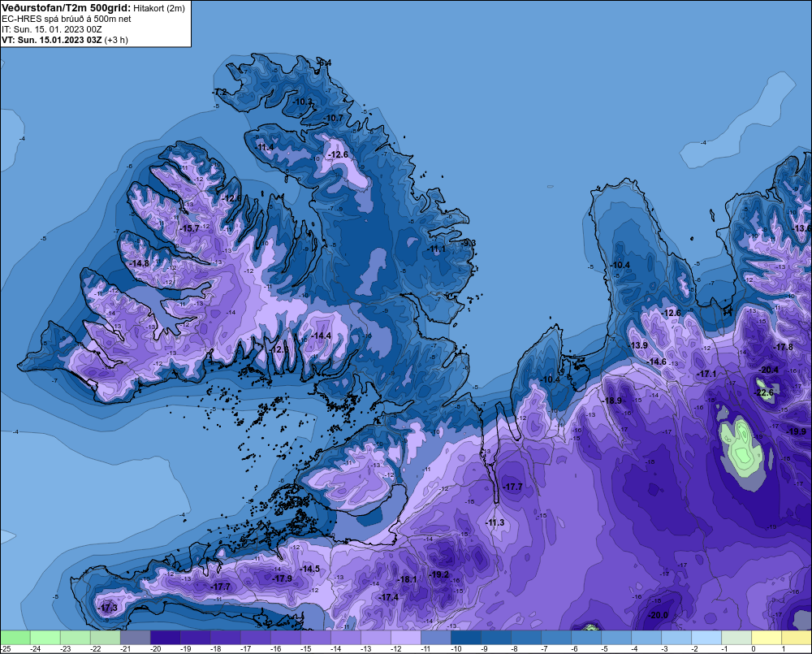Click the dark blue legend swatch above -10

point(465,637)
